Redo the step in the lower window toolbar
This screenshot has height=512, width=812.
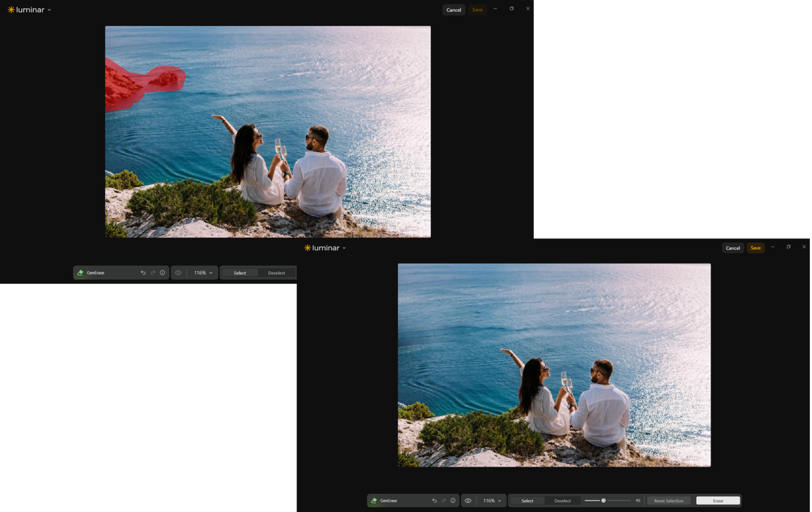tap(443, 500)
